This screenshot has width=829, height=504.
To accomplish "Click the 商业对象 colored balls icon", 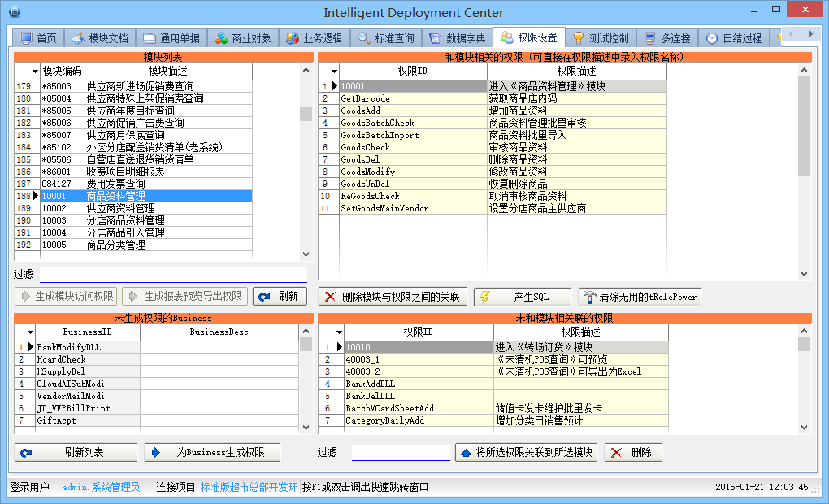I will [x=221, y=38].
